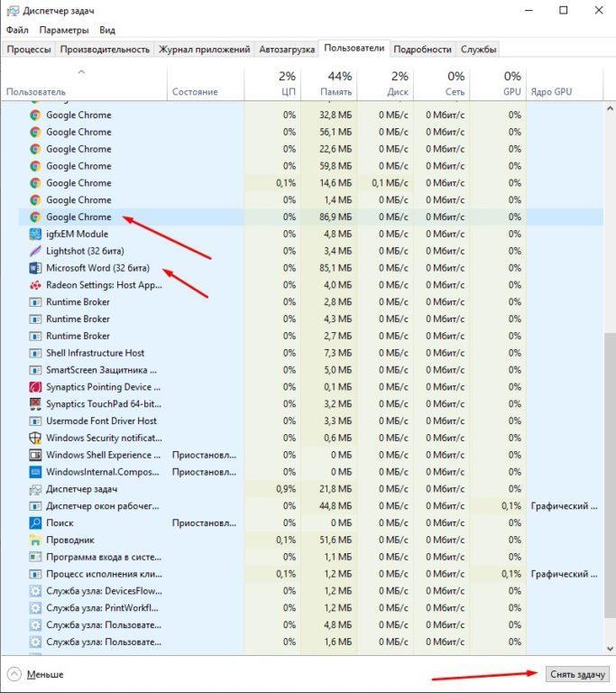Click Графический text in Диспетчер окон row
Image resolution: width=616 pixels, height=693 pixels.
click(x=564, y=506)
